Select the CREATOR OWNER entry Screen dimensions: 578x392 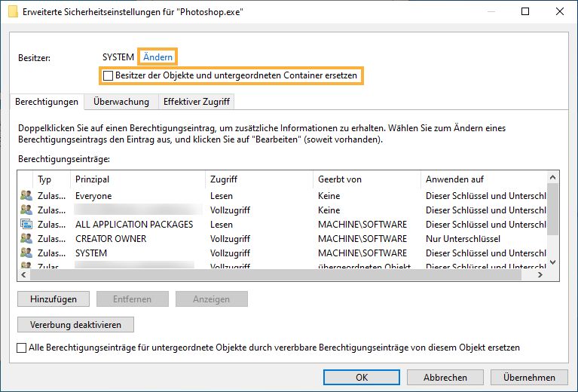pos(283,239)
